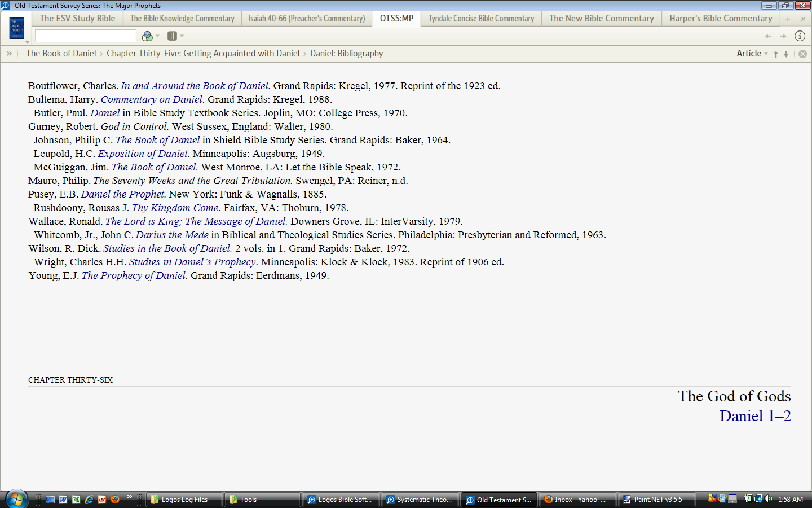This screenshot has height=508, width=812.
Task: Open 'Studies in the Book of Daniel' link
Action: pyautogui.click(x=168, y=248)
